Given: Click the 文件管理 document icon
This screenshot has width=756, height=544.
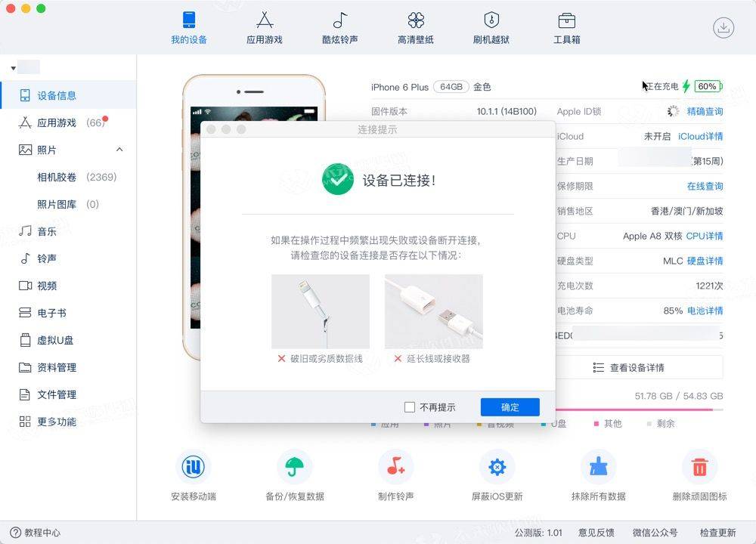Looking at the screenshot, I should pos(25,394).
